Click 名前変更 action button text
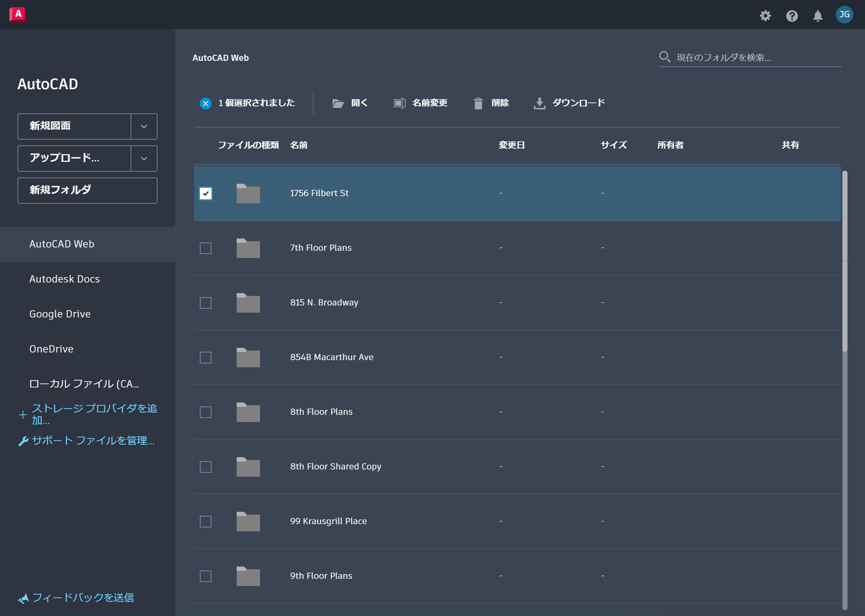865x616 pixels. [x=430, y=103]
